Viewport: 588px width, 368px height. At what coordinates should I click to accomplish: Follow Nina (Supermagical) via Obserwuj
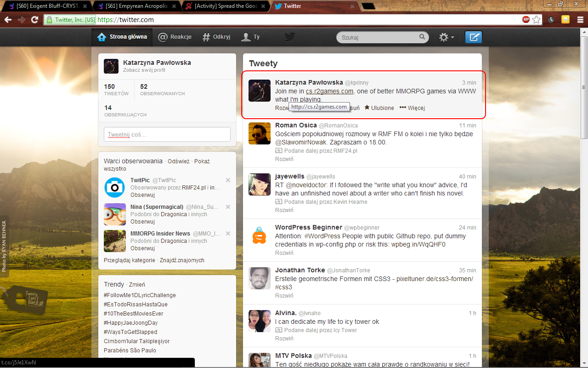(142, 222)
